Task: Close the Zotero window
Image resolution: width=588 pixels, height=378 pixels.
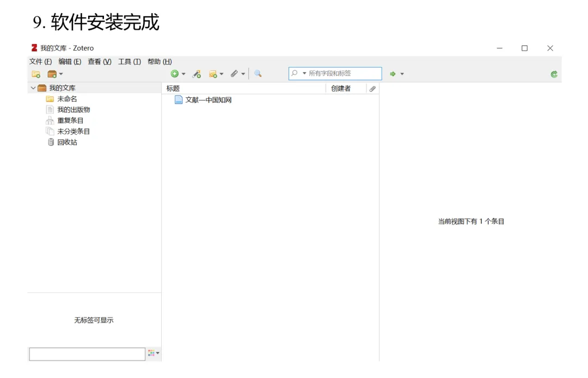Action: click(x=550, y=48)
